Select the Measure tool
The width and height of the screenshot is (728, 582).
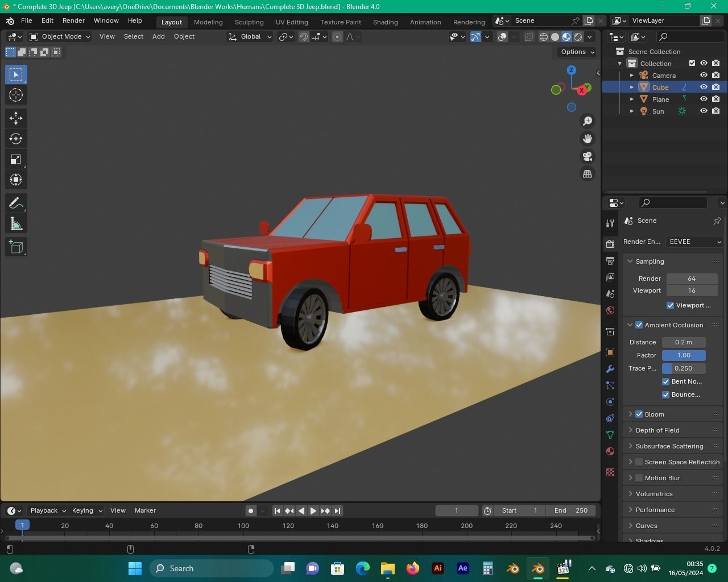pyautogui.click(x=16, y=224)
